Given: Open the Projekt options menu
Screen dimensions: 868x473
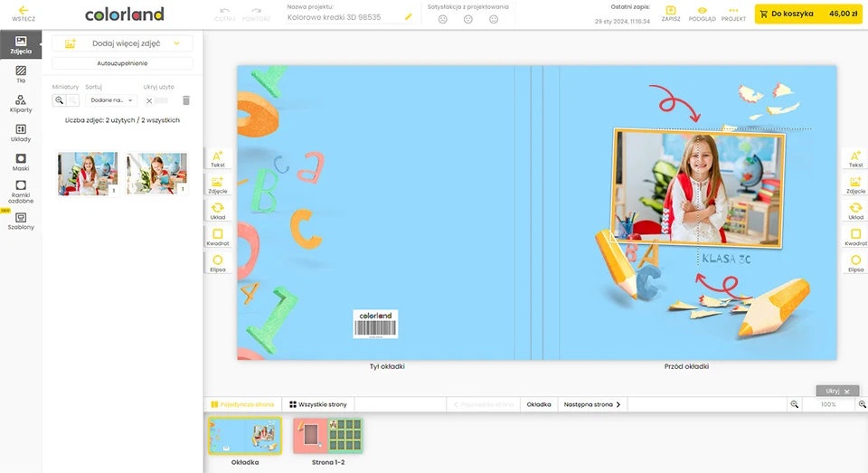Looking at the screenshot, I should [733, 14].
